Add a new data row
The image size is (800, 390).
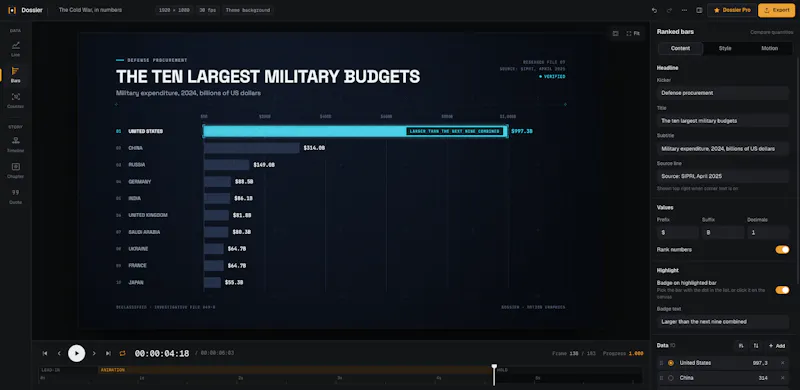[x=777, y=346]
